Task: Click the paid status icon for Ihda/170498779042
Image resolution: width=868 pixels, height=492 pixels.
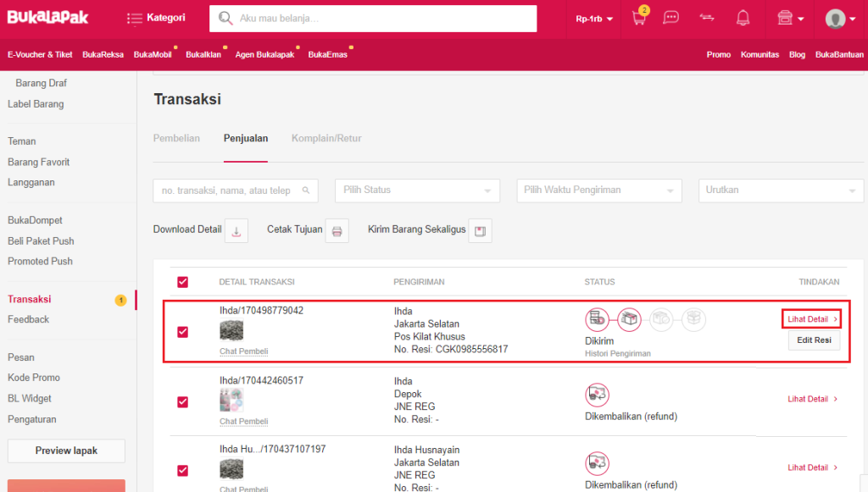Action: (x=597, y=319)
